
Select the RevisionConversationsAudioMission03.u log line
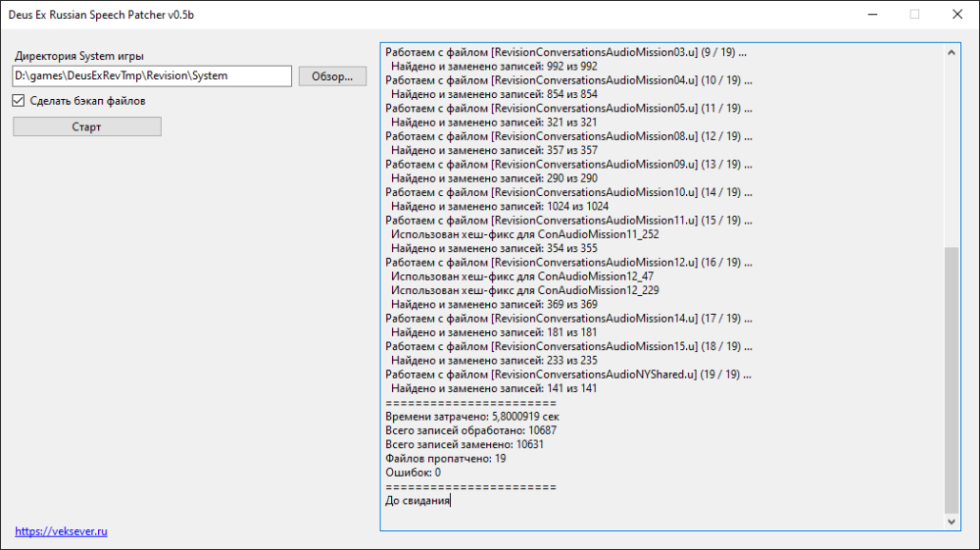point(565,53)
